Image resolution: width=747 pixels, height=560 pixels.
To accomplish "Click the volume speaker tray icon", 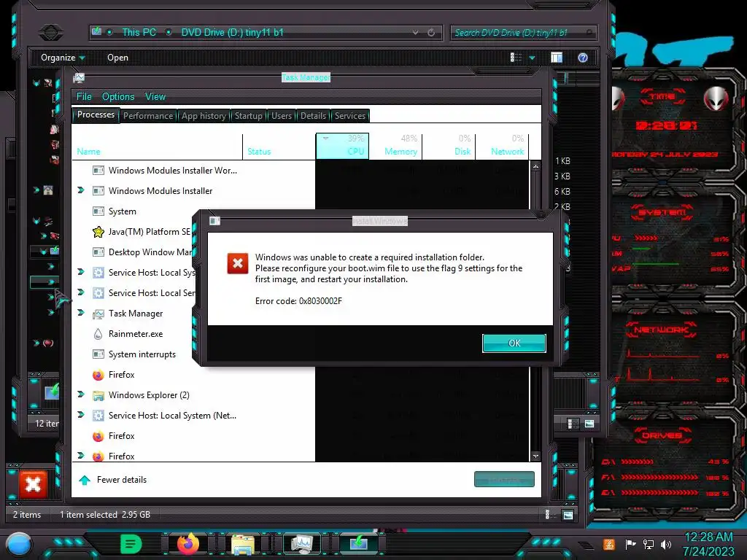I will (x=665, y=544).
